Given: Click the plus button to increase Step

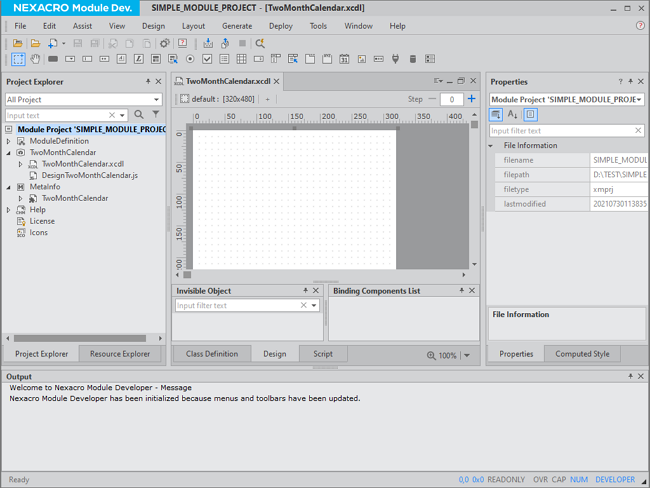Looking at the screenshot, I should (x=472, y=99).
